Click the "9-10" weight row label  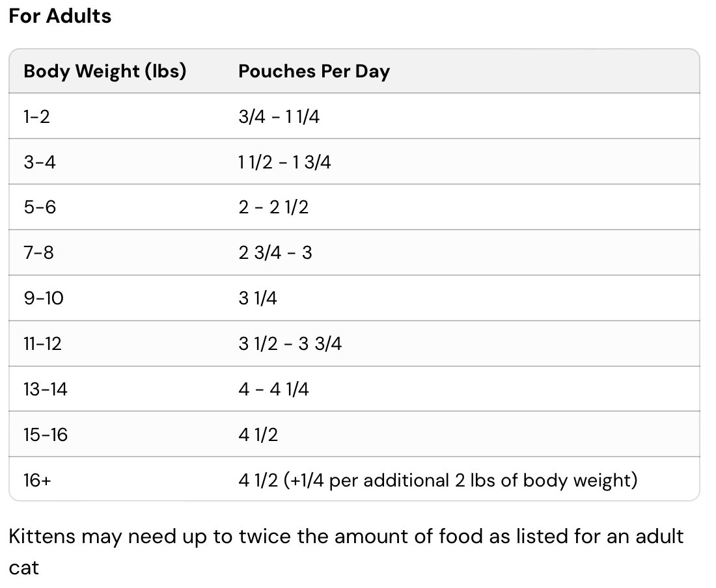coord(44,298)
